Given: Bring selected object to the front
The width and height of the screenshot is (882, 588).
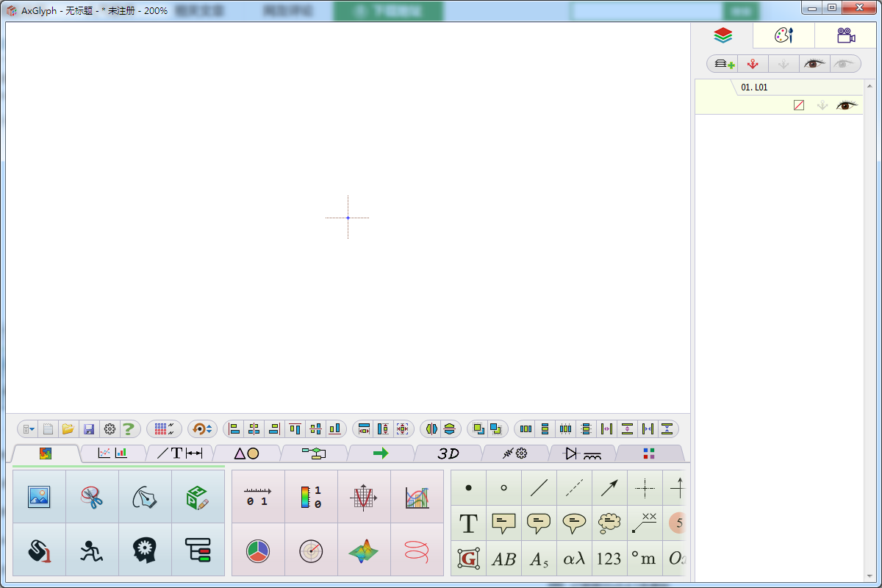Looking at the screenshot, I should [x=478, y=429].
